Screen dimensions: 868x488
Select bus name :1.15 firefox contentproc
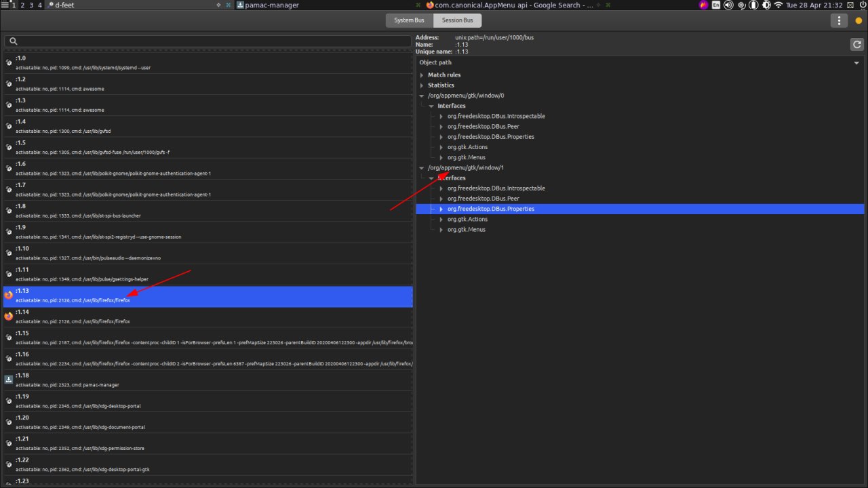click(x=208, y=338)
